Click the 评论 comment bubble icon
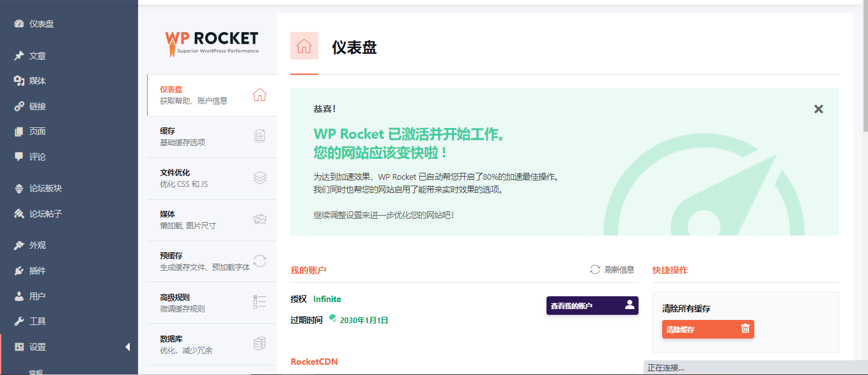868x375 pixels. coord(19,156)
